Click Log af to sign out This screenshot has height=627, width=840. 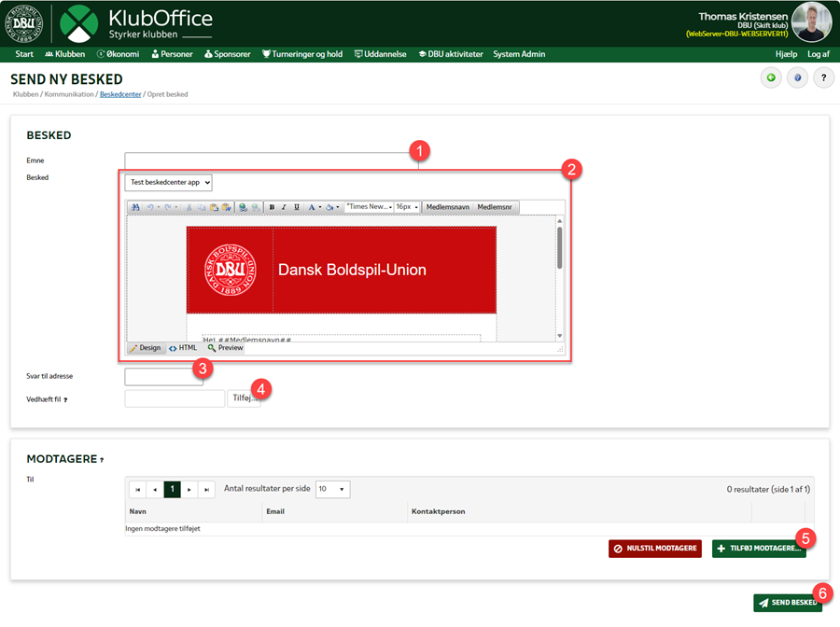[818, 54]
